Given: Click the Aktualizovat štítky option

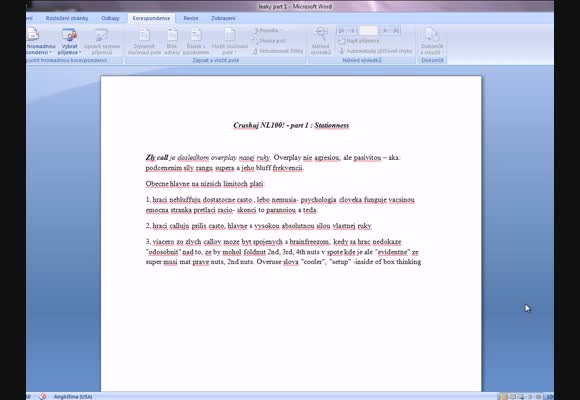Looking at the screenshot, I should [x=277, y=51].
